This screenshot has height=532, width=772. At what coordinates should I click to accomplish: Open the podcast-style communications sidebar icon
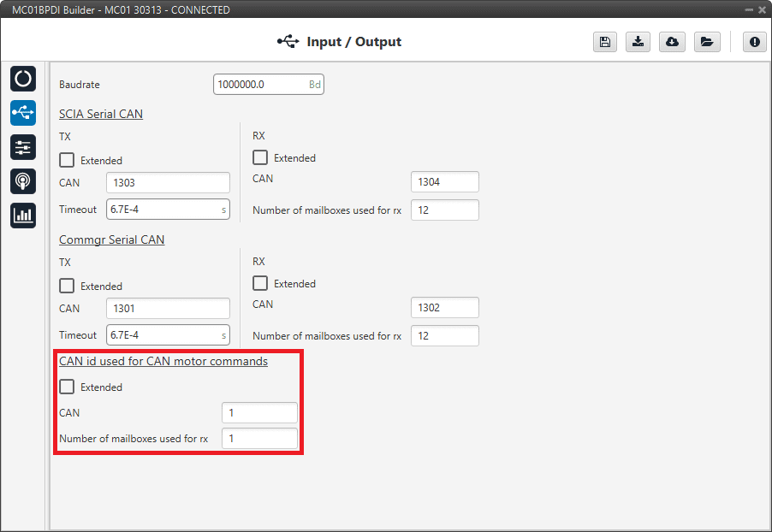click(22, 181)
